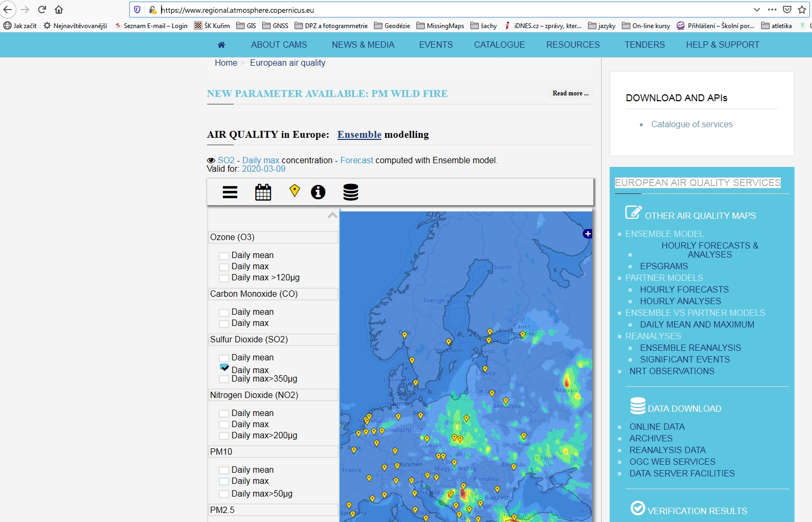Screen dimensions: 812x522
Task: Click the browser forward arrow
Action: (24, 10)
